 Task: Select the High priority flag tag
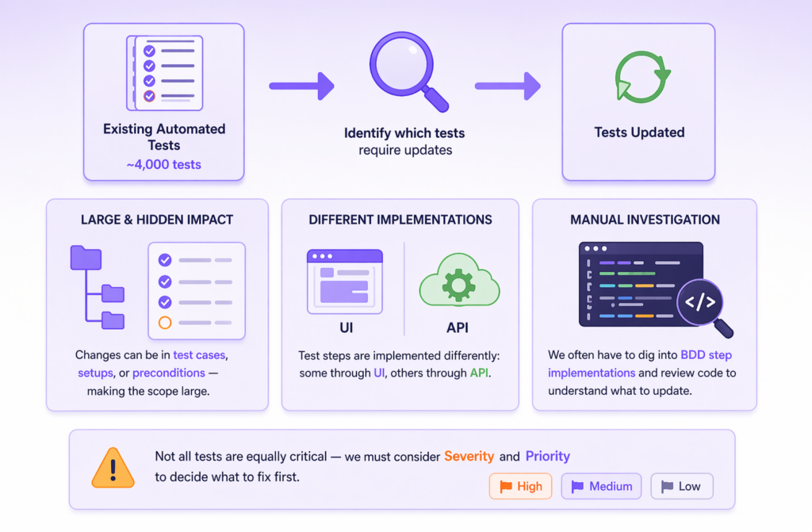(x=520, y=486)
